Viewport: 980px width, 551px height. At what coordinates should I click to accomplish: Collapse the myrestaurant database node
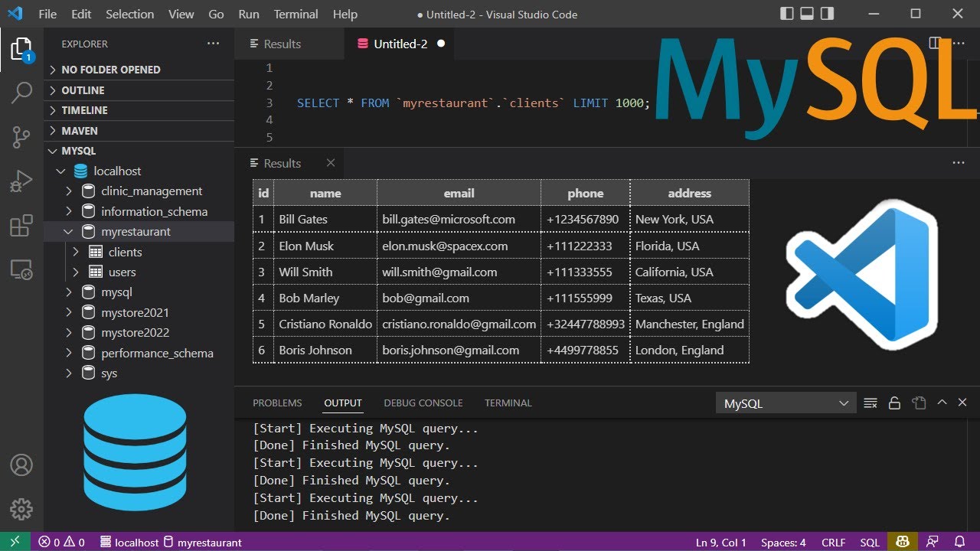point(68,231)
